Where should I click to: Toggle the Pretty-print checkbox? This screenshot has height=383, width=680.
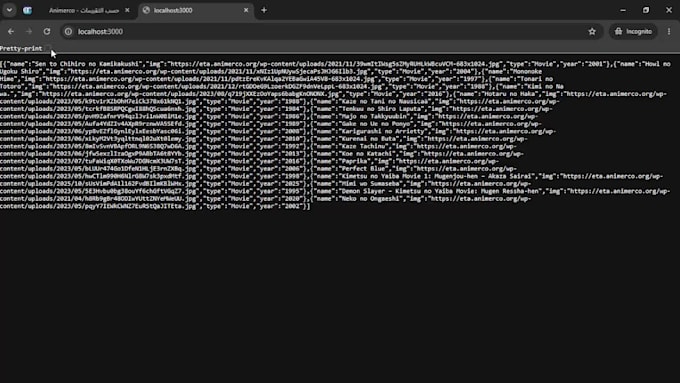tap(48, 48)
